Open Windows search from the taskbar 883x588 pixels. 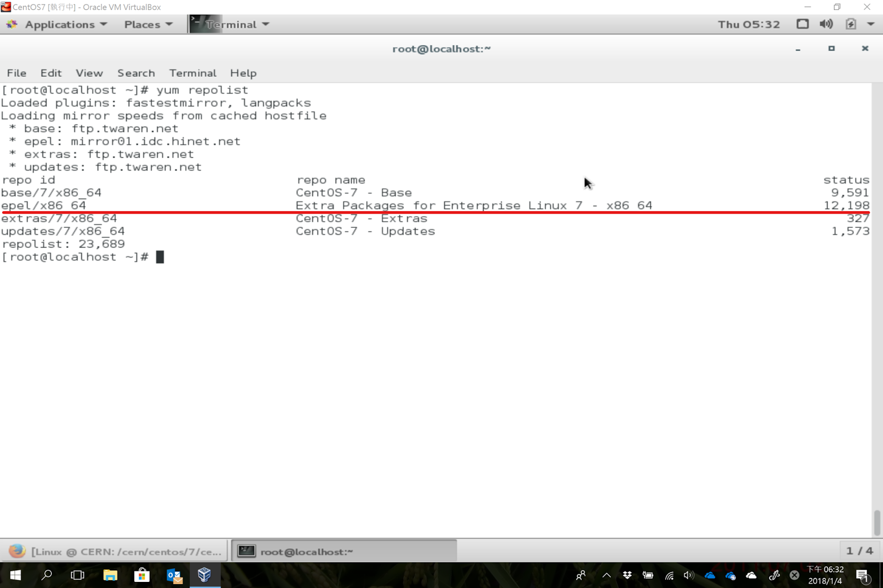pos(47,575)
